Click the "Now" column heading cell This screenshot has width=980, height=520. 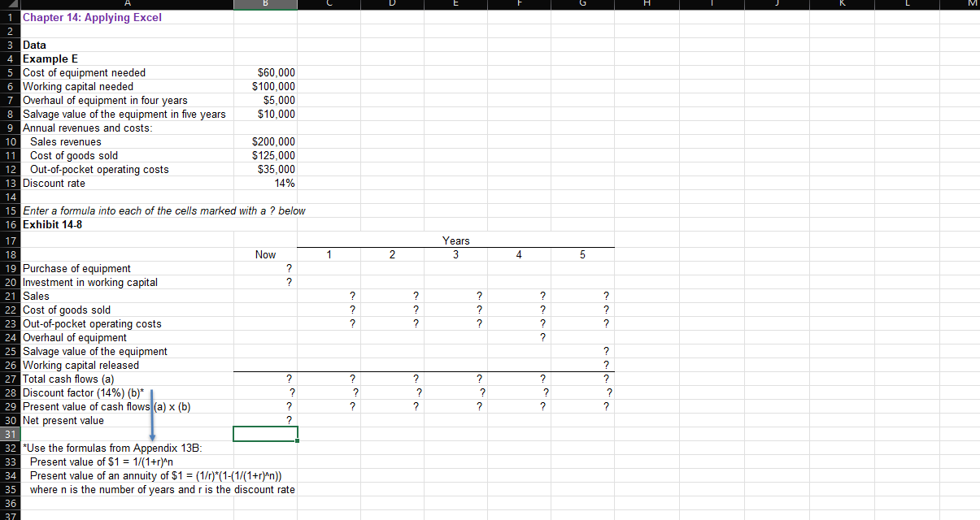[x=265, y=254]
